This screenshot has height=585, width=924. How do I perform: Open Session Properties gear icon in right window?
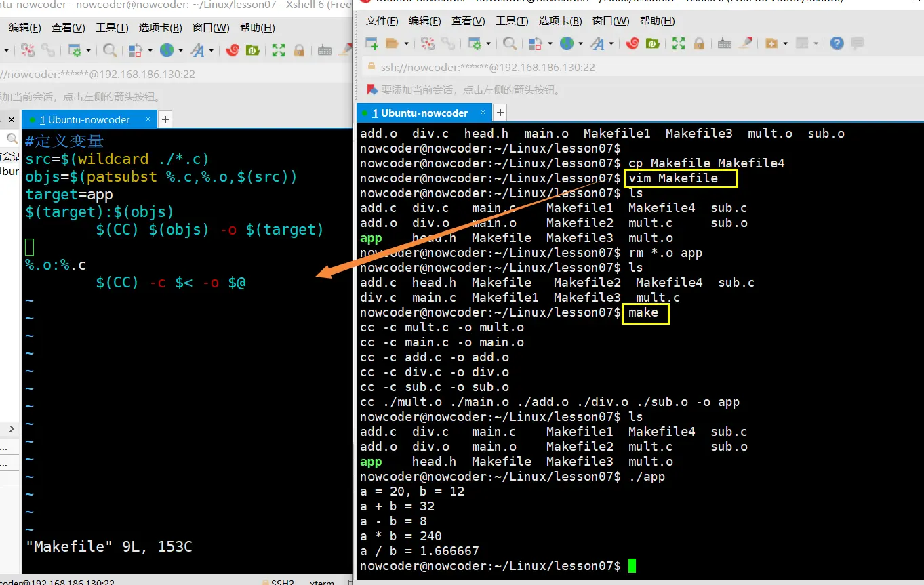pos(475,43)
